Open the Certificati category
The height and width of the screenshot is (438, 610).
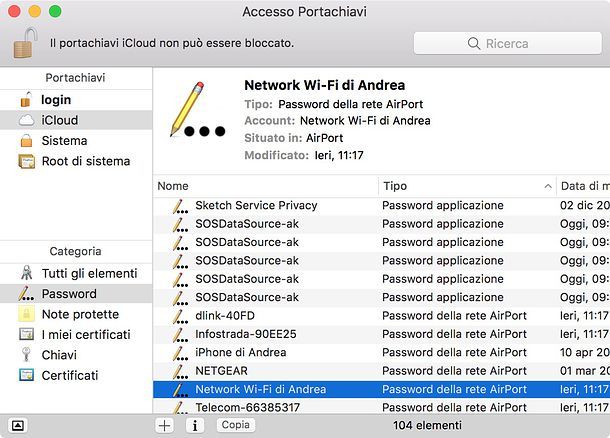[x=76, y=375]
